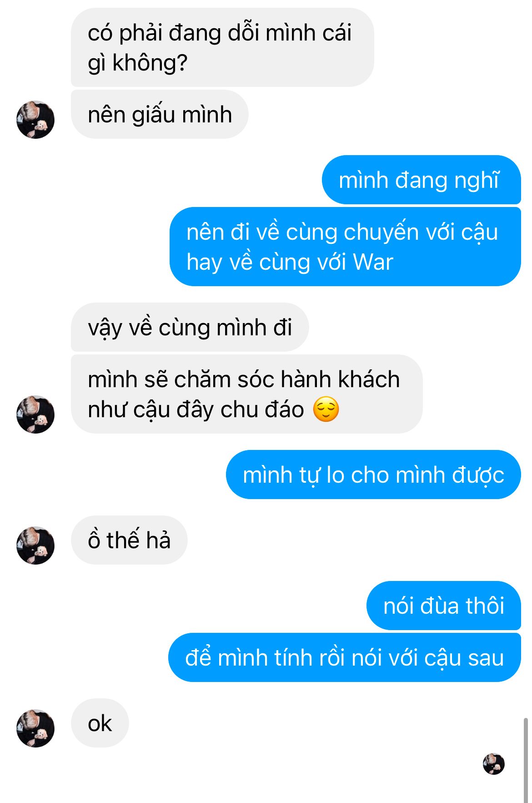Viewport: 532px width, 803px height.
Task: Tap the word "War" in blue message
Action: (x=373, y=262)
